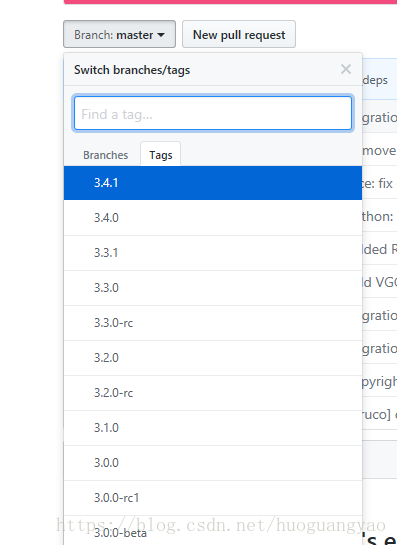Select the Tags tab
The height and width of the screenshot is (545, 397).
[x=161, y=155]
